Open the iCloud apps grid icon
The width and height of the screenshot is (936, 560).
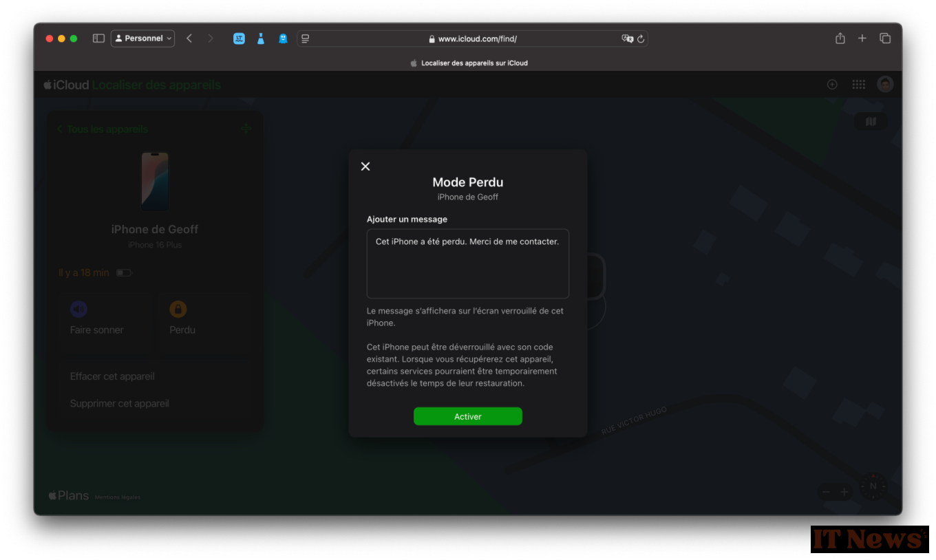(x=859, y=85)
